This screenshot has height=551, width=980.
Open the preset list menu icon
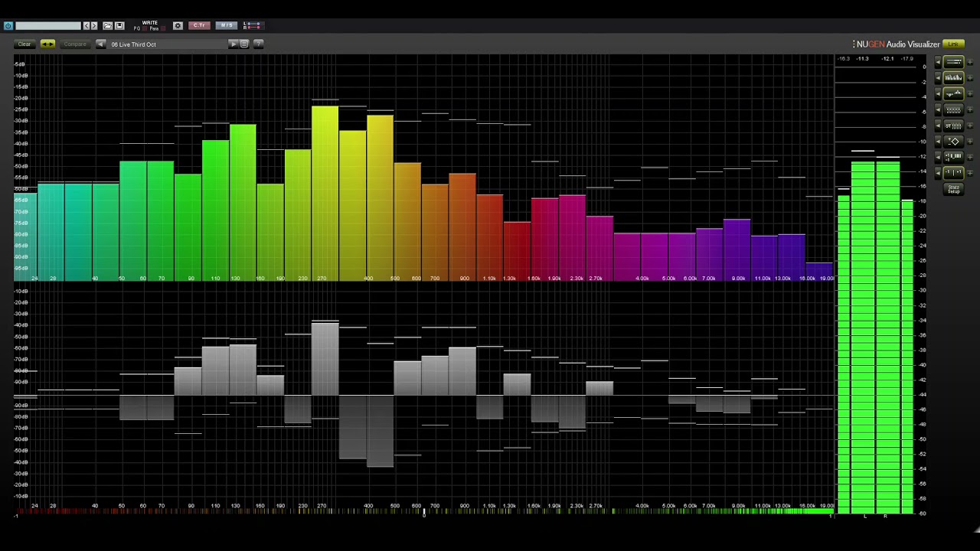244,44
